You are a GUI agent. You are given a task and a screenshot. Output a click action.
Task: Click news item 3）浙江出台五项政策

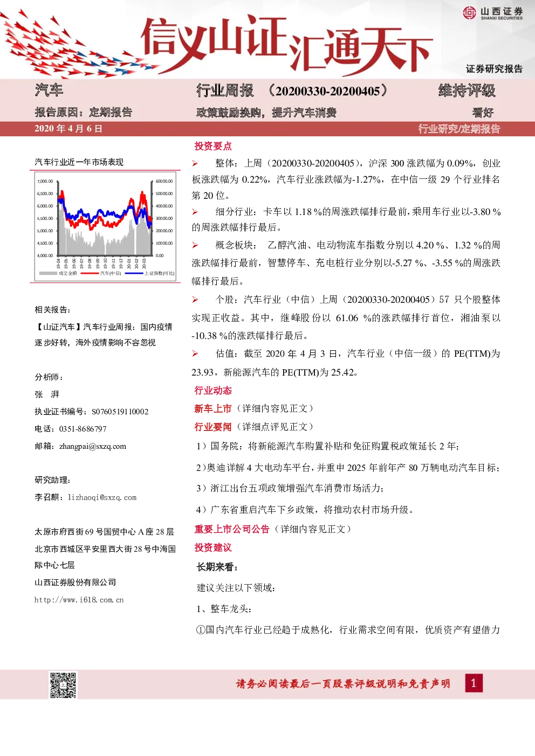tap(290, 488)
